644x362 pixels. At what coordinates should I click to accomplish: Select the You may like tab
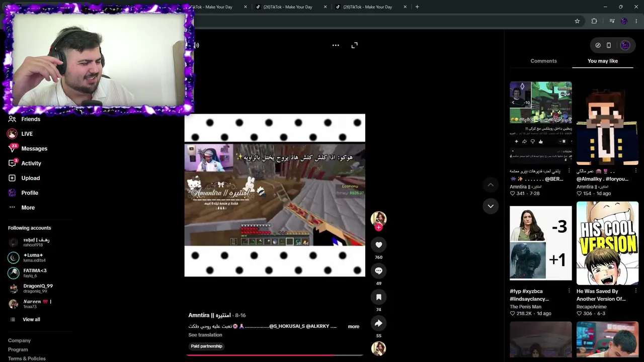pyautogui.click(x=603, y=61)
